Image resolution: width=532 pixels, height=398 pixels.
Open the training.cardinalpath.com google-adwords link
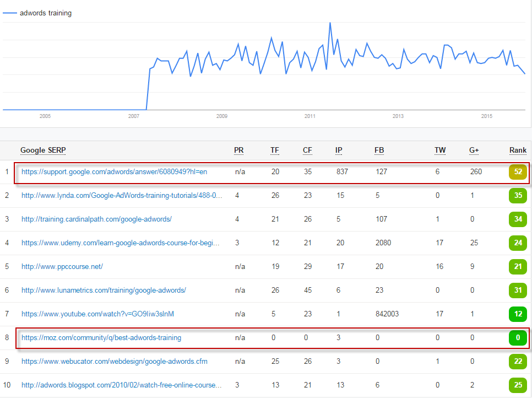pyautogui.click(x=96, y=219)
